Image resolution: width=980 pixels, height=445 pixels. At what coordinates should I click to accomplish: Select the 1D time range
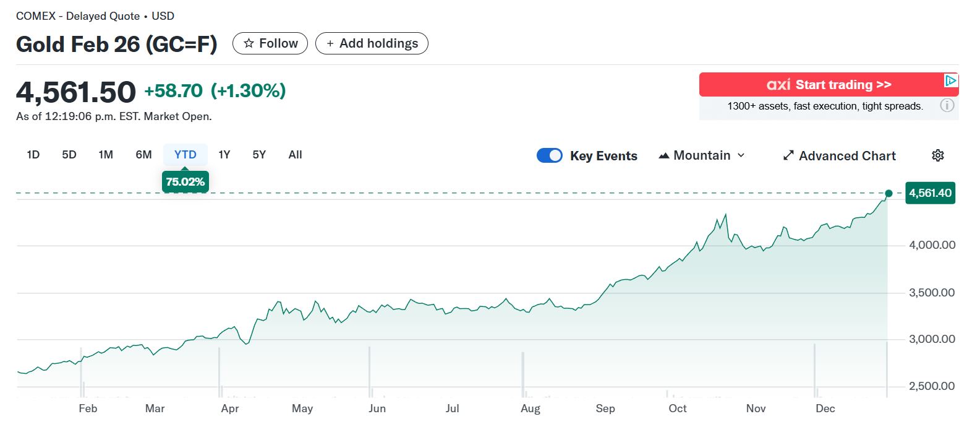coord(33,155)
